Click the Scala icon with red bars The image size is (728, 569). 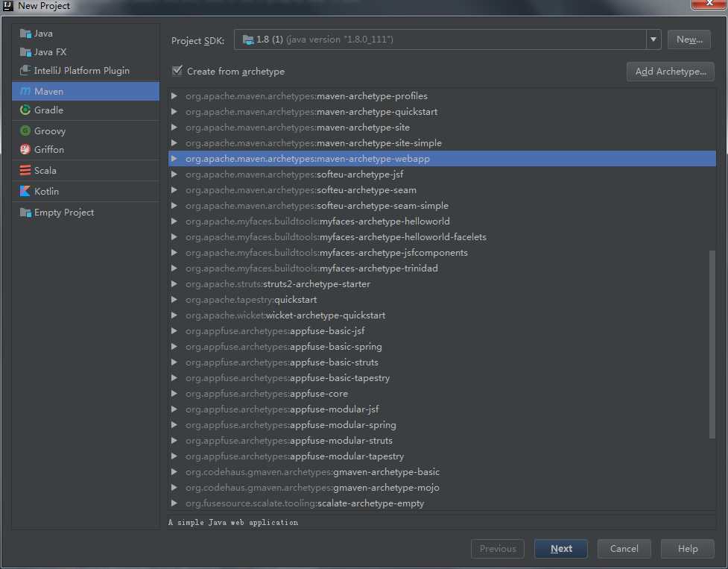25,170
